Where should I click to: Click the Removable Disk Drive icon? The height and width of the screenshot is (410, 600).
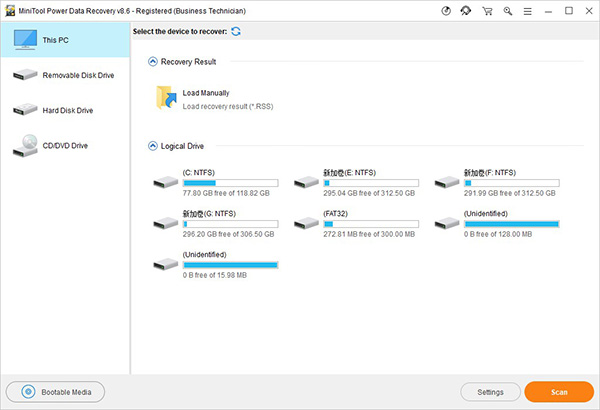pyautogui.click(x=25, y=75)
